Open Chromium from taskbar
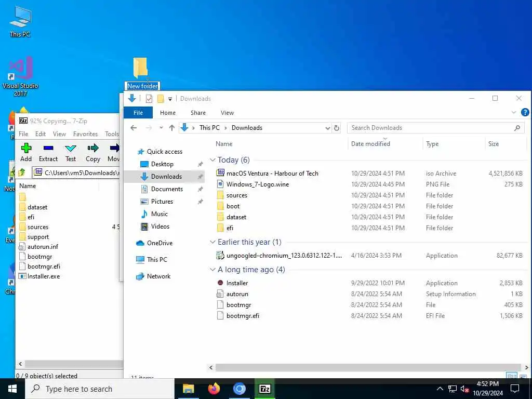532x399 pixels. (x=239, y=389)
